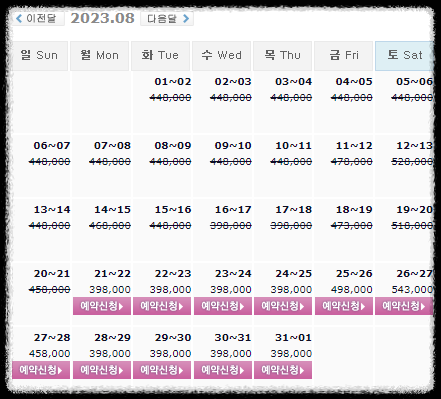Click the 07~08 date label
This screenshot has height=399, width=441.
(112, 146)
